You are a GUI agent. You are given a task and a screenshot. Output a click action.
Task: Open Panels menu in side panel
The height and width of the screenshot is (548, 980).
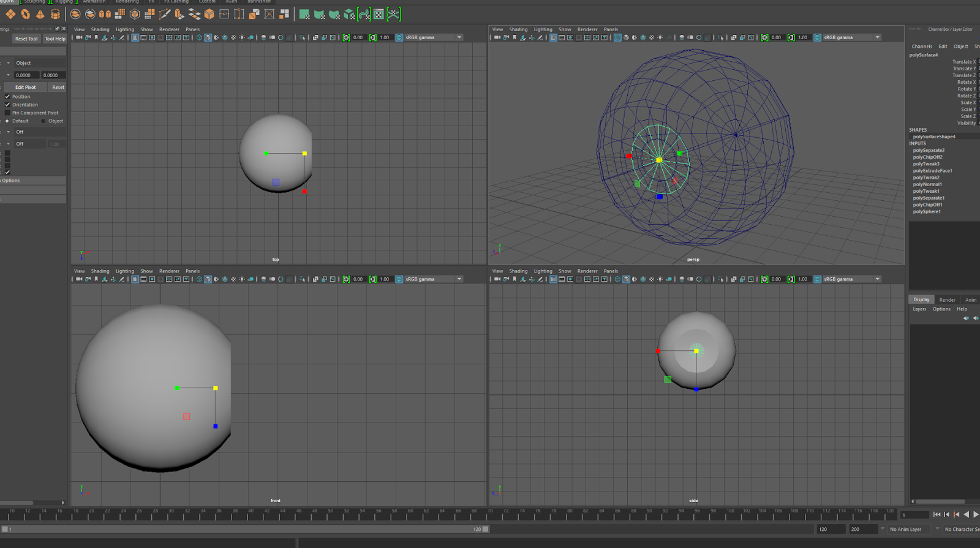pyautogui.click(x=611, y=271)
